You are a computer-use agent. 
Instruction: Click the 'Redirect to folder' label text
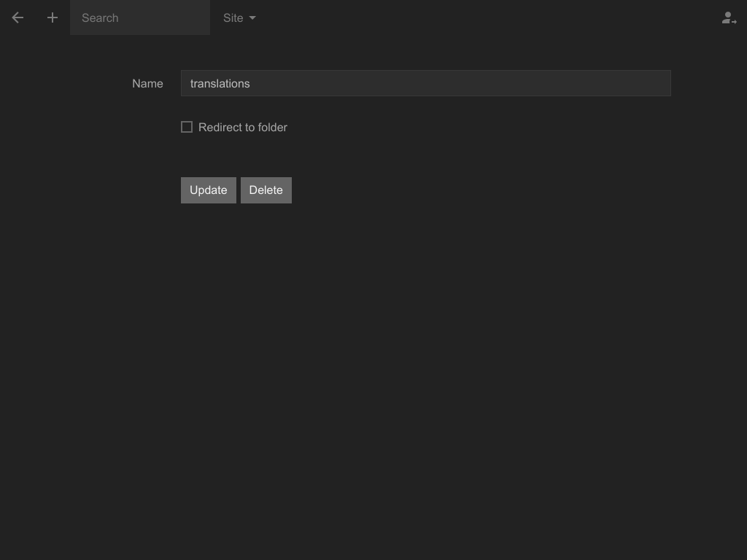pyautogui.click(x=242, y=127)
